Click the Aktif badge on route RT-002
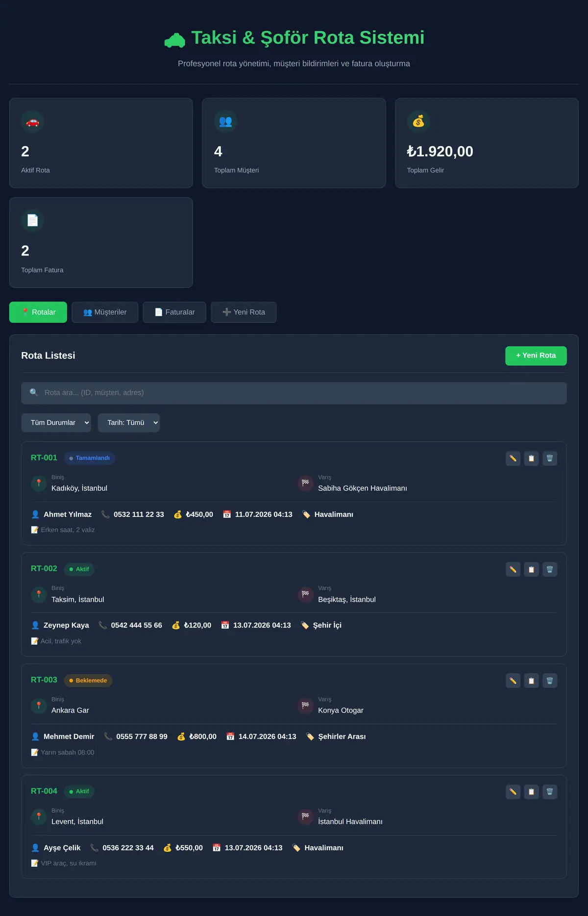The image size is (588, 916). coord(79,569)
